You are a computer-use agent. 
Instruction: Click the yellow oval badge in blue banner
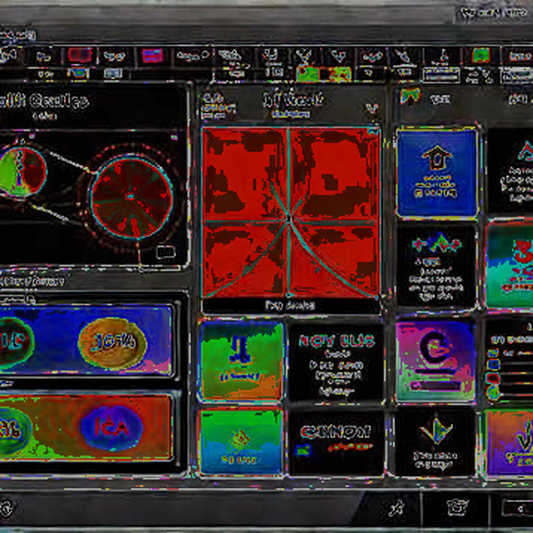click(113, 343)
